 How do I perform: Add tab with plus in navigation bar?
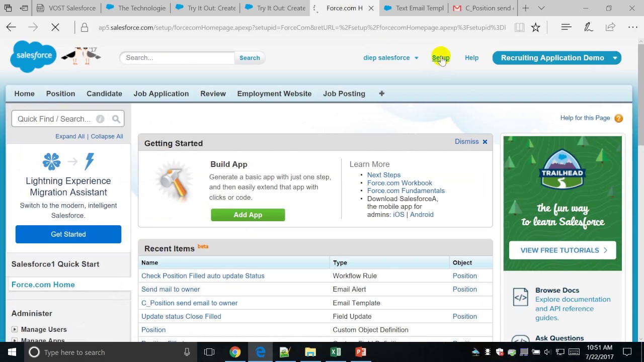coord(382,94)
